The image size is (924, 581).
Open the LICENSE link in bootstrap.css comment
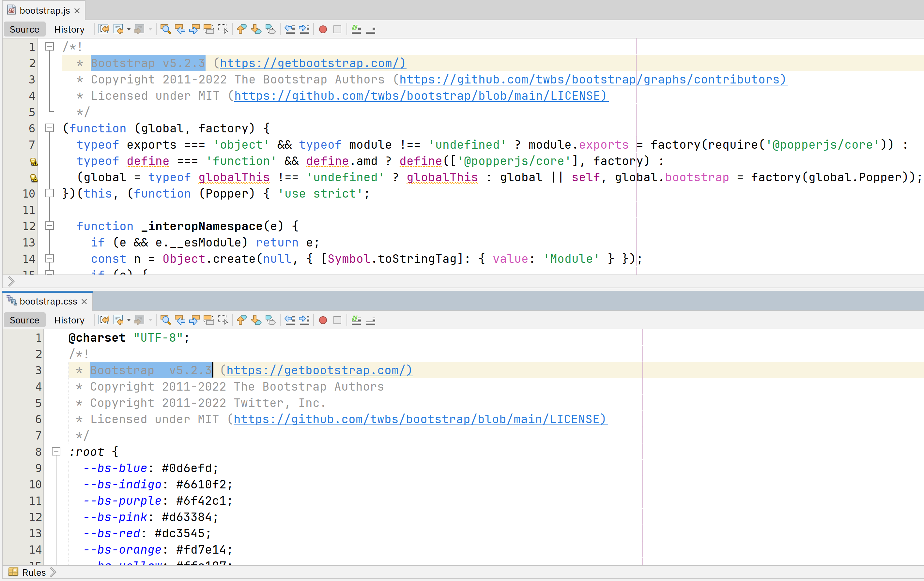click(x=420, y=419)
